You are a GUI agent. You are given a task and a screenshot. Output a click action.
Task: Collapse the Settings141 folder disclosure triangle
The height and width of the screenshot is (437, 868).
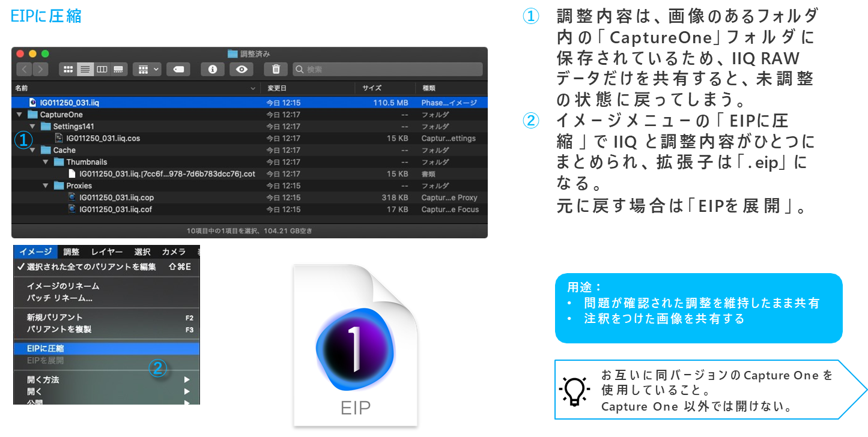[x=33, y=127]
